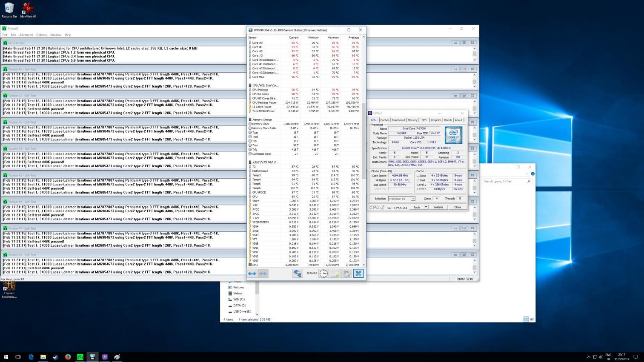Open Prime95 Options menu

tap(41, 35)
